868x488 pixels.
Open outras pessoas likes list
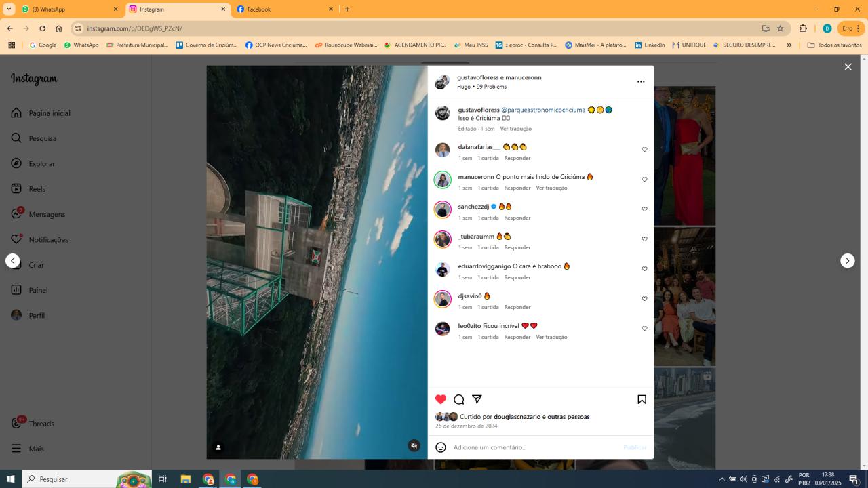[x=568, y=417]
